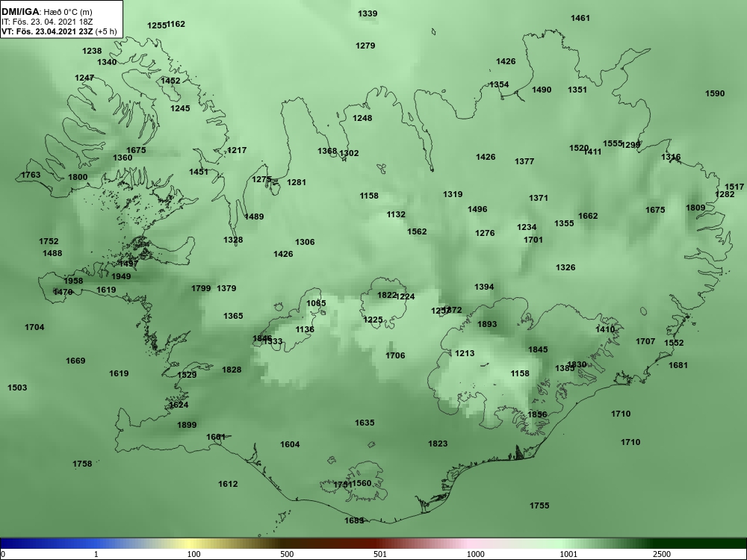Click the legend label 100

193,554
